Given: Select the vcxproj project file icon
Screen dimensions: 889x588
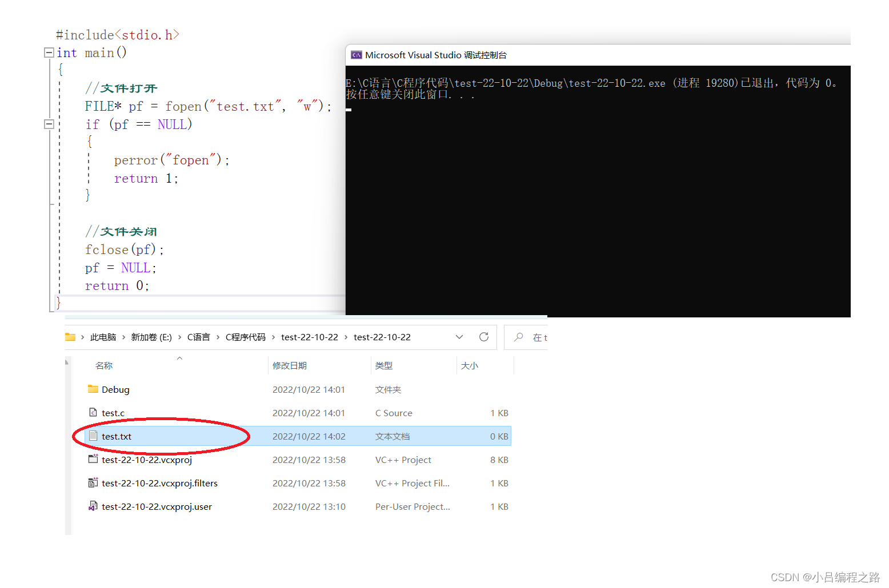Looking at the screenshot, I should [x=93, y=459].
